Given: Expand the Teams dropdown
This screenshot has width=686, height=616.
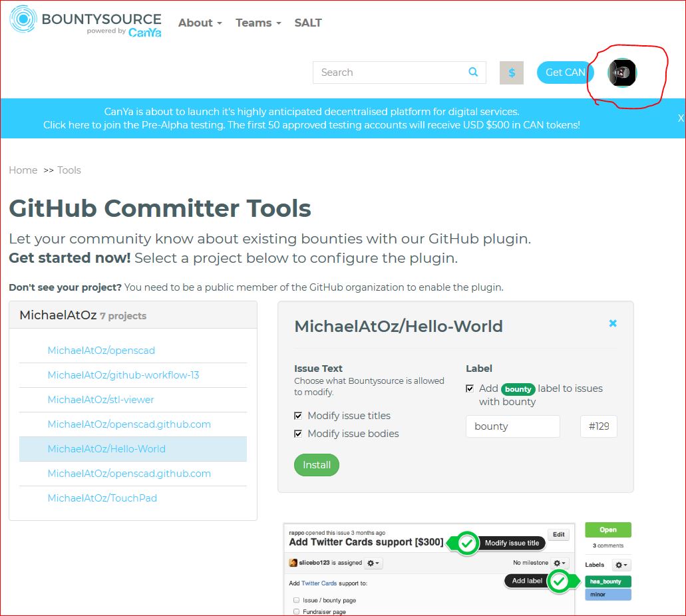Looking at the screenshot, I should [255, 23].
